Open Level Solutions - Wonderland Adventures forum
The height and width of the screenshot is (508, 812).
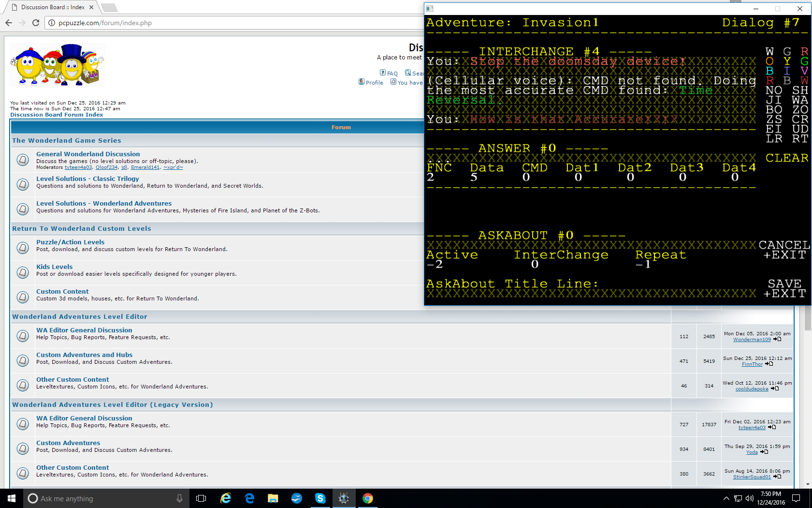[x=104, y=203]
